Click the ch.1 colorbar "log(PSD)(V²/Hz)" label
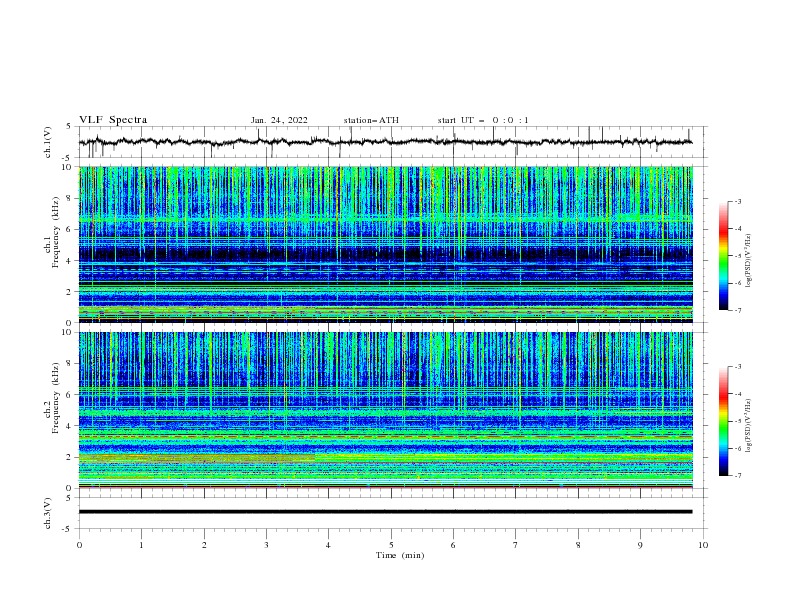The width and height of the screenshot is (792, 612). pyautogui.click(x=748, y=261)
